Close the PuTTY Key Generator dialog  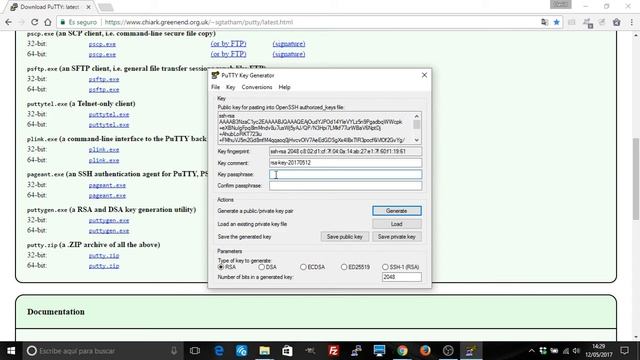click(x=424, y=75)
